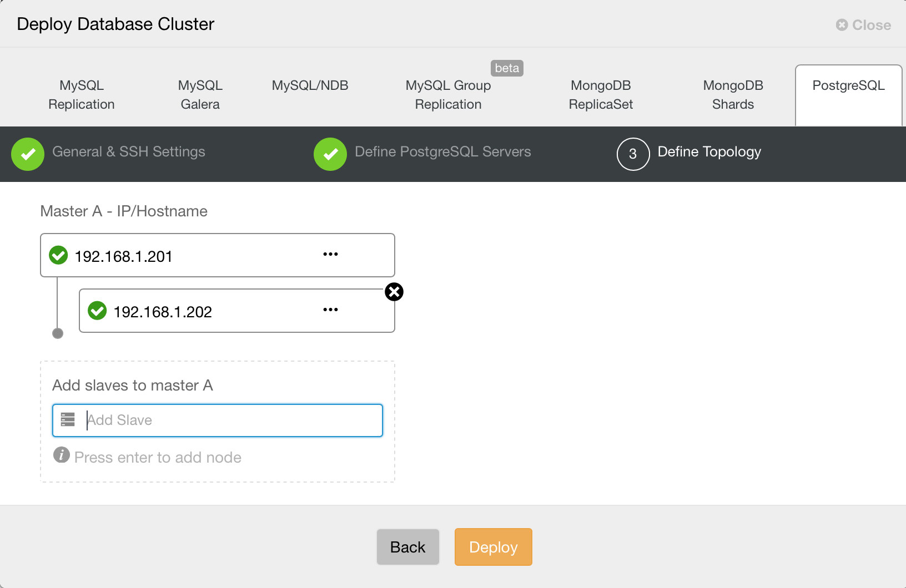Click the Press enter to add node hint
Screen dimensions: 906x588
(x=158, y=458)
